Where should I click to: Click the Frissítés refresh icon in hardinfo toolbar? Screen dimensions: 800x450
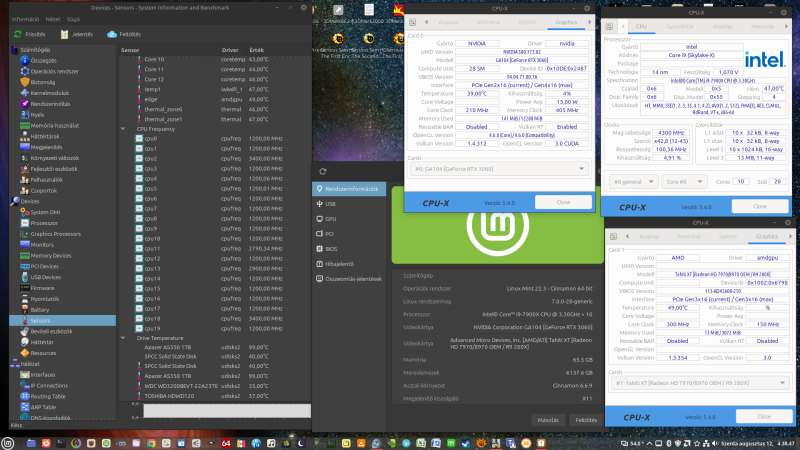(x=18, y=34)
